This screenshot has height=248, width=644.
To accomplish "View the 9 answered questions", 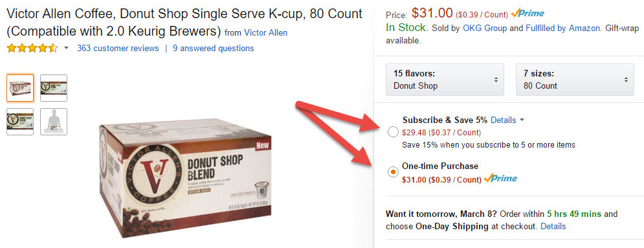I will (213, 49).
